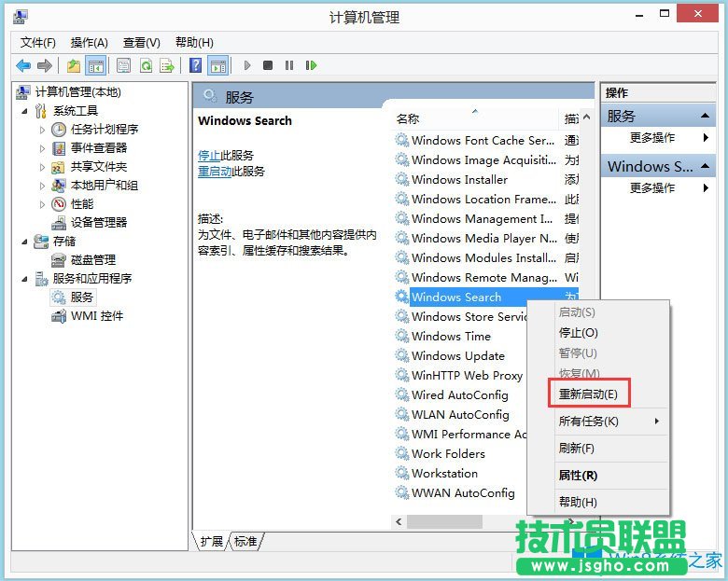Select 性能 icon in tree
The height and width of the screenshot is (581, 728).
tap(59, 204)
